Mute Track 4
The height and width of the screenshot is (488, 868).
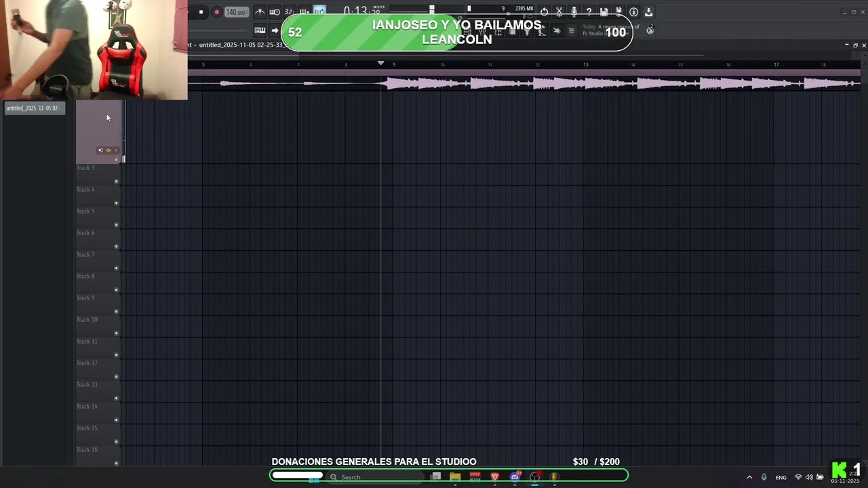tap(116, 203)
